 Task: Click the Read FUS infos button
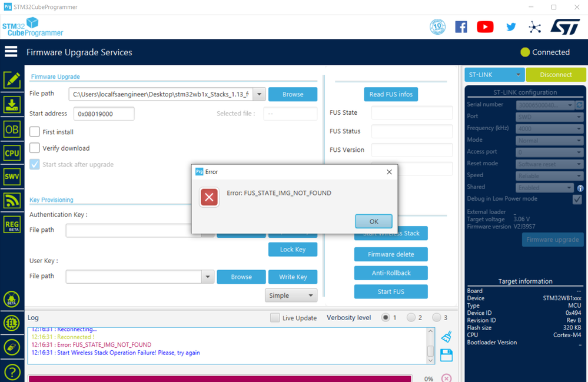[391, 94]
